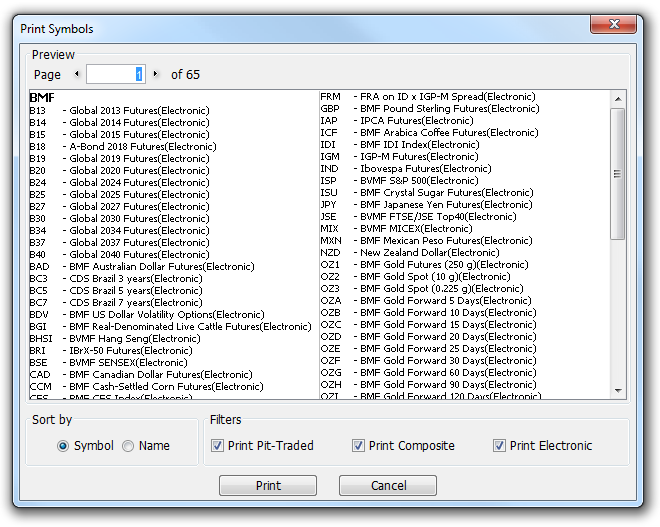Screen dimensions: 660x527
Task: Click the BRI IBrX-50 Futures row
Action: point(111,351)
